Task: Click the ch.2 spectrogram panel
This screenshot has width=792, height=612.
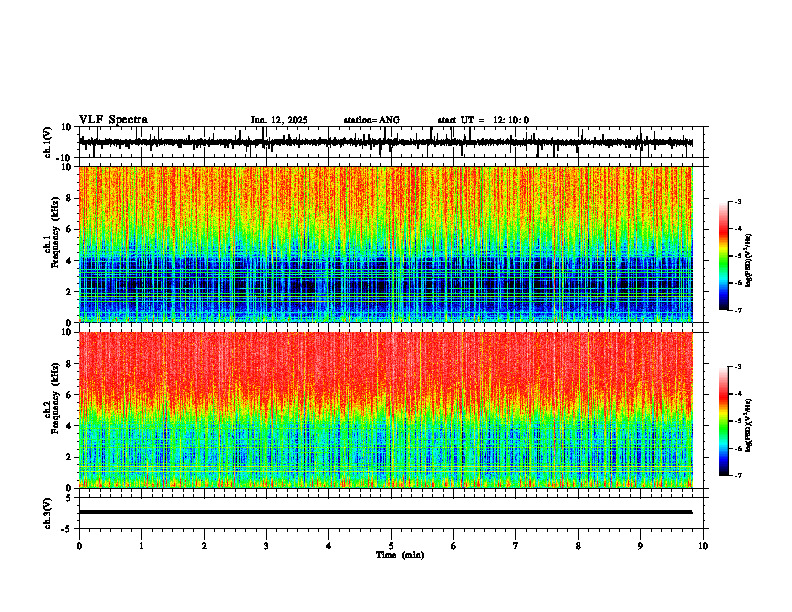Action: pos(385,410)
